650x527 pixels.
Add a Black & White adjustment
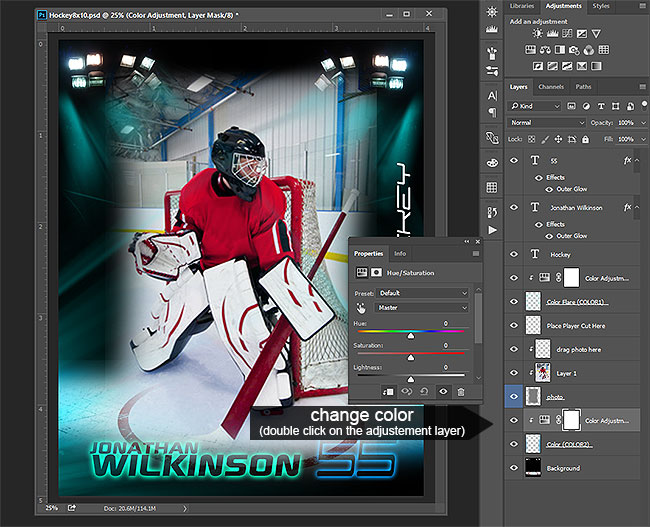click(x=560, y=50)
